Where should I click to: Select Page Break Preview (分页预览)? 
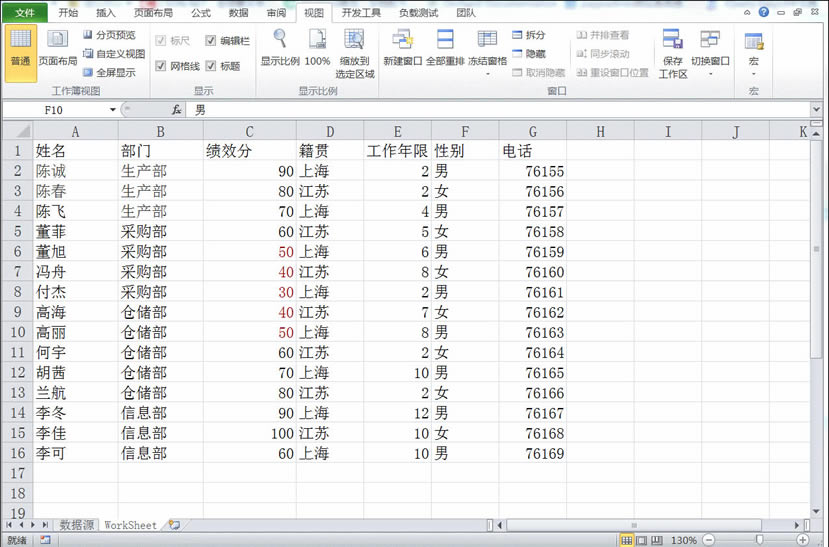point(109,35)
